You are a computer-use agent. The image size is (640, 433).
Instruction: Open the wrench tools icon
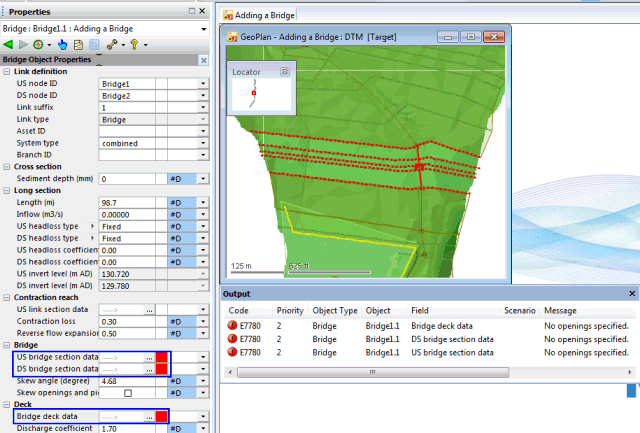(112, 44)
